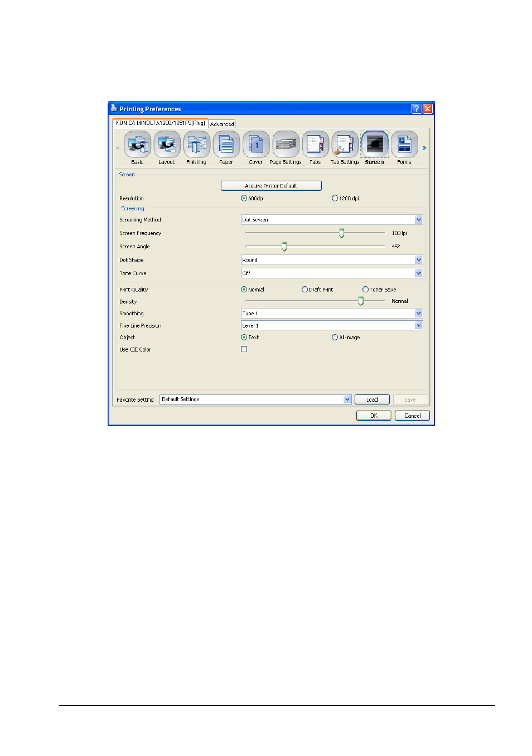Adjust the Density slider handle
The height and width of the screenshot is (756, 532).
361,301
